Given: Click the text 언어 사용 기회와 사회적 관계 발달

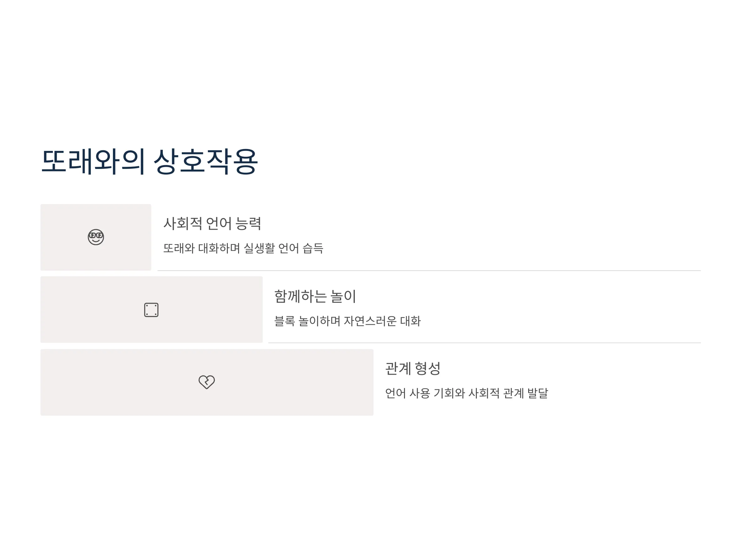Looking at the screenshot, I should pos(467,393).
